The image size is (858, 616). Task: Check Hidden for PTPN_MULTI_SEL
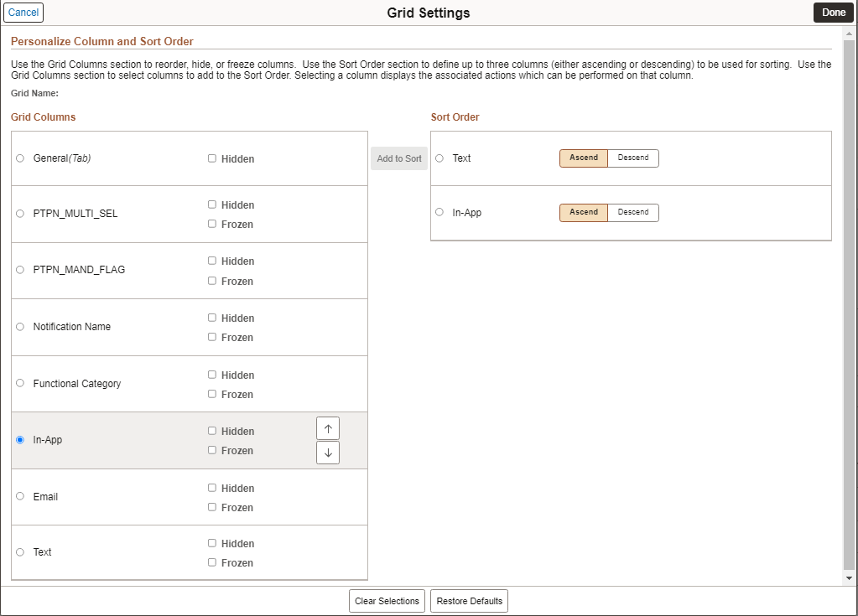tap(211, 204)
